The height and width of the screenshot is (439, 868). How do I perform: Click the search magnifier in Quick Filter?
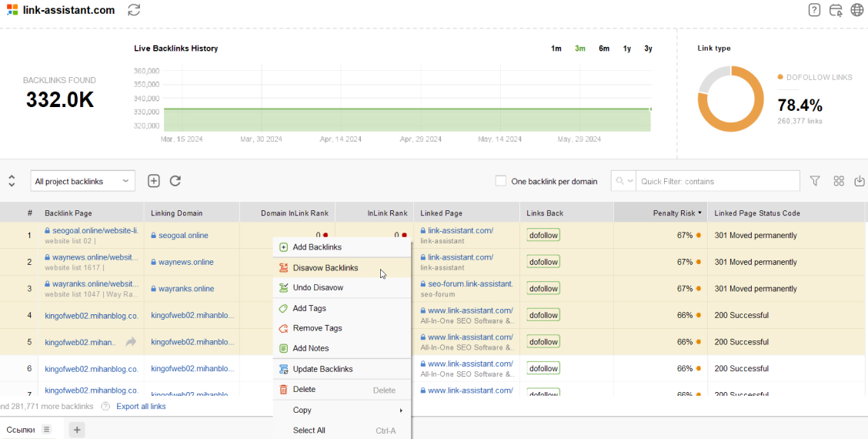(x=619, y=181)
